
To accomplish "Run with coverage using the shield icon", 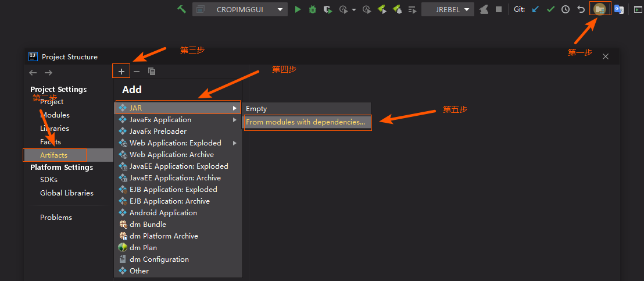I will coord(327,9).
